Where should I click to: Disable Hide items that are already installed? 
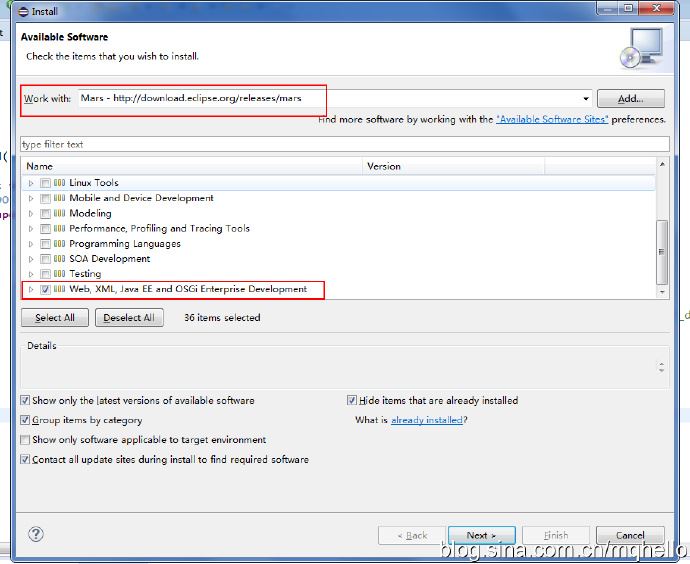[x=352, y=401]
